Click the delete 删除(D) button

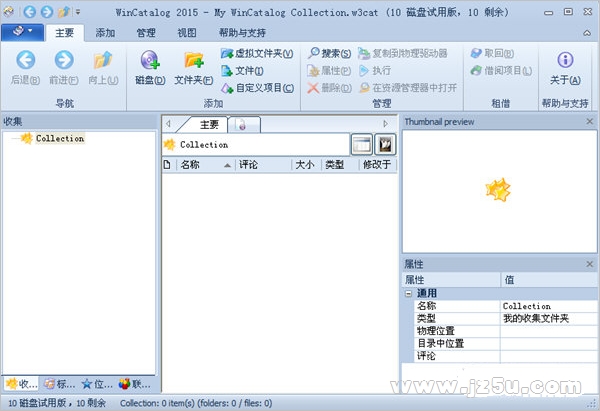pyautogui.click(x=329, y=88)
